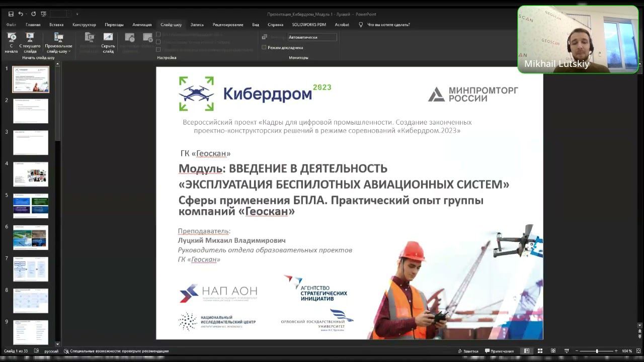Click the slide panel scroll-up arrow

point(57,64)
